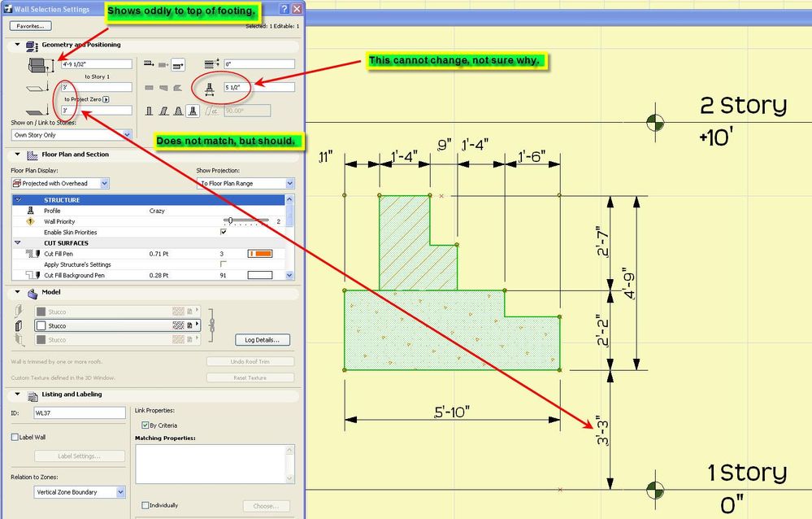Collapse the Geometry and Positioning panel
This screenshot has height=519, width=812.
[x=17, y=45]
